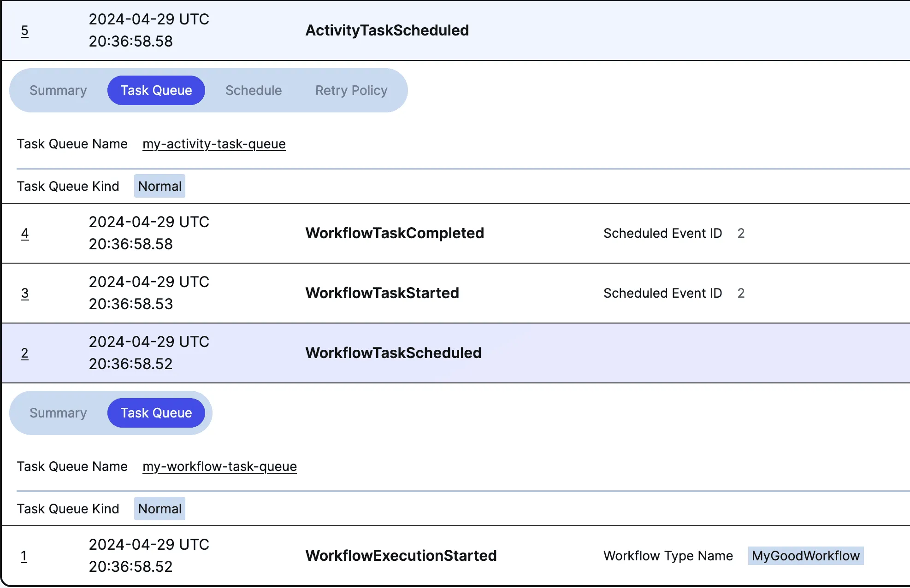This screenshot has height=588, width=910.
Task: Open the my-activity-task-queue link
Action: point(214,144)
